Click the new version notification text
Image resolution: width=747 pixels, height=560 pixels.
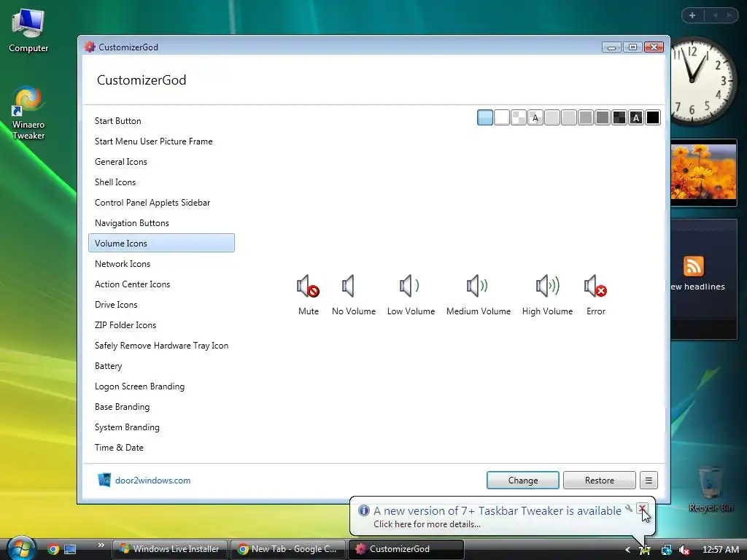point(498,511)
